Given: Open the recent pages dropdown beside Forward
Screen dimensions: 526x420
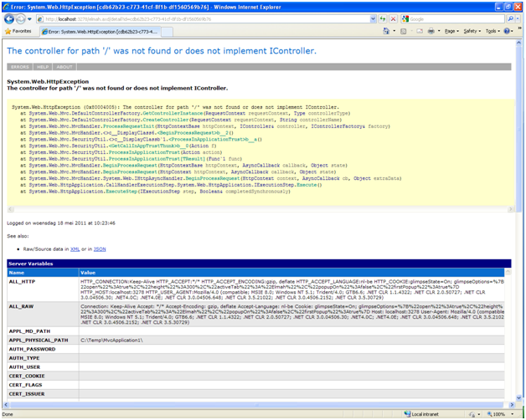Looking at the screenshot, I should point(29,19).
